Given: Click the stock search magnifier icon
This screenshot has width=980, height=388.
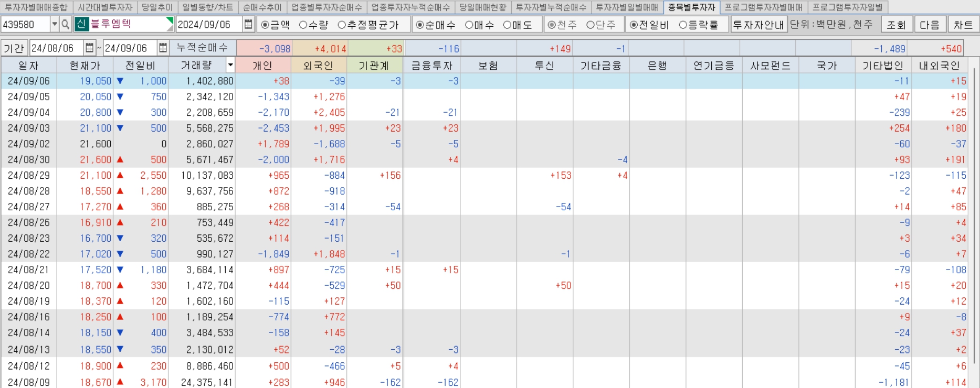Looking at the screenshot, I should click(x=66, y=25).
